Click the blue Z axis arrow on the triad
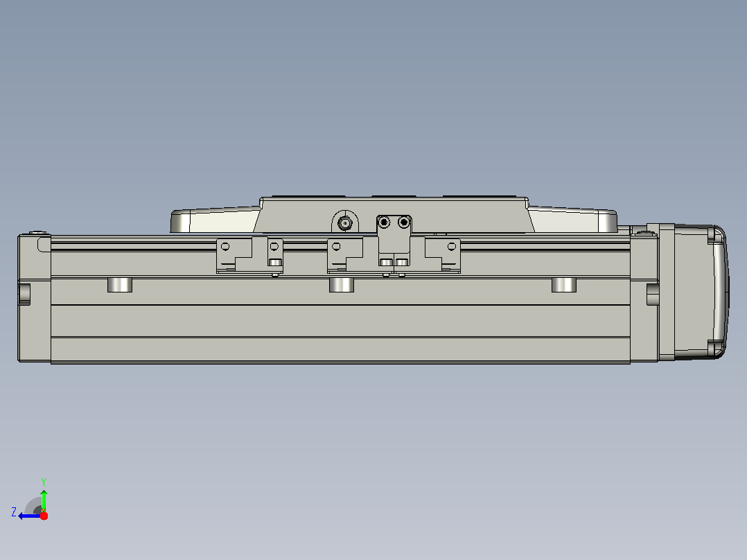Viewport: 747px width, 560px height. (29, 516)
